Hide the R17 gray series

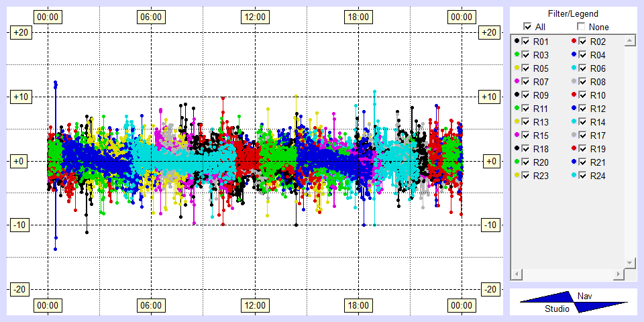click(584, 136)
